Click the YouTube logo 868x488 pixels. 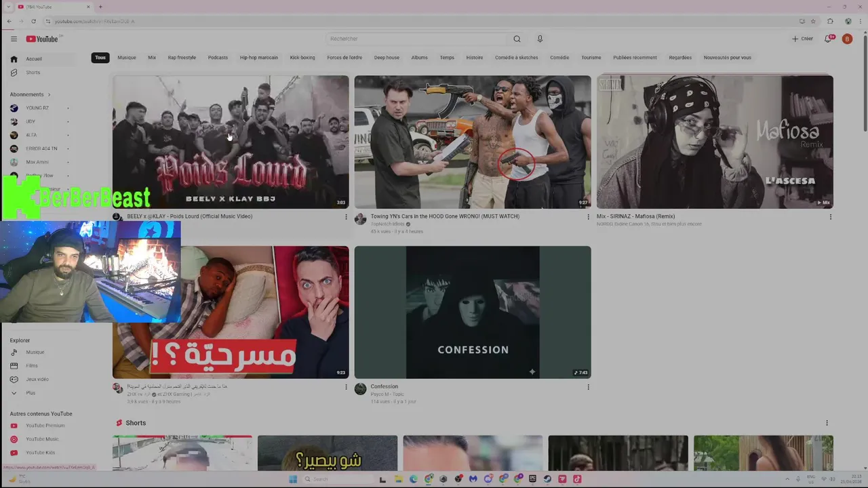click(43, 39)
